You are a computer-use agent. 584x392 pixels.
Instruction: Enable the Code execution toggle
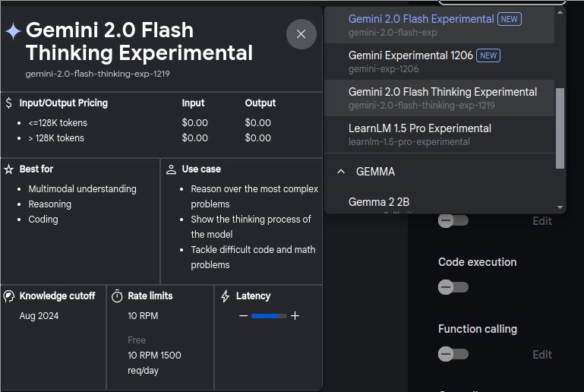[x=453, y=287]
